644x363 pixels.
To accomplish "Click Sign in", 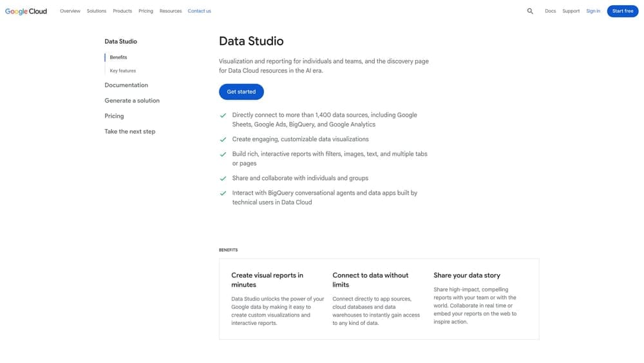I will tap(593, 11).
